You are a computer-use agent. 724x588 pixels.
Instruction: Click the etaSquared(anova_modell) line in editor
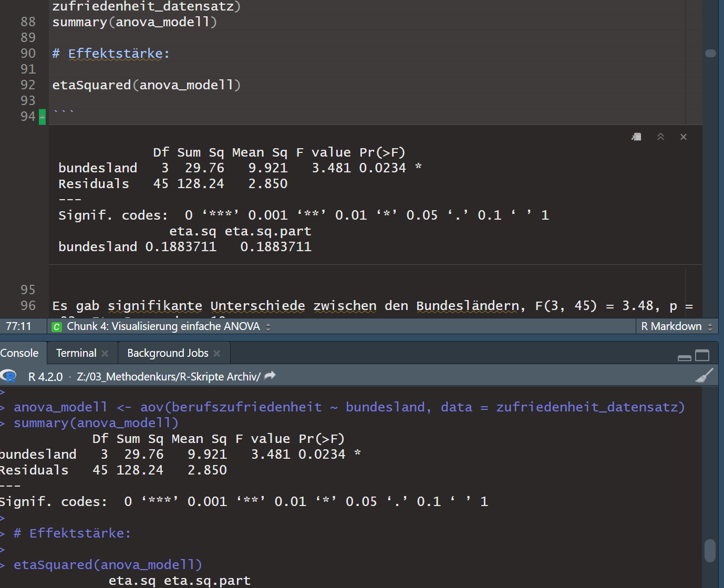point(147,85)
